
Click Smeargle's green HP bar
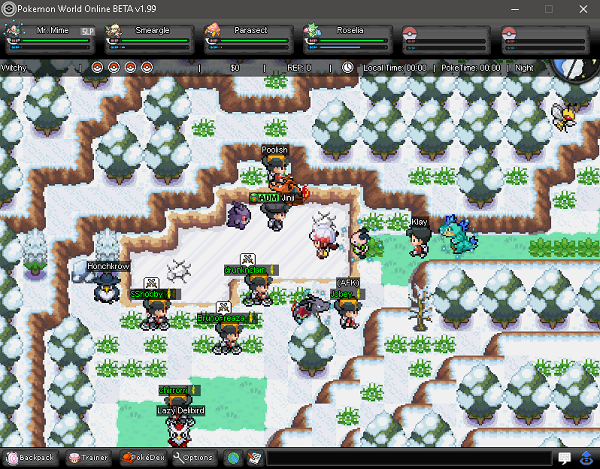[154, 41]
